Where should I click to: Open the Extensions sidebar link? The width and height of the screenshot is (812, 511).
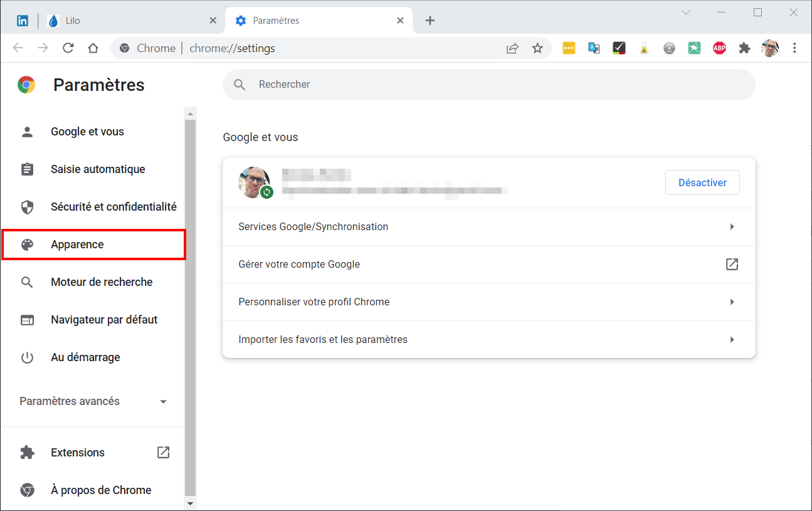tap(93, 453)
